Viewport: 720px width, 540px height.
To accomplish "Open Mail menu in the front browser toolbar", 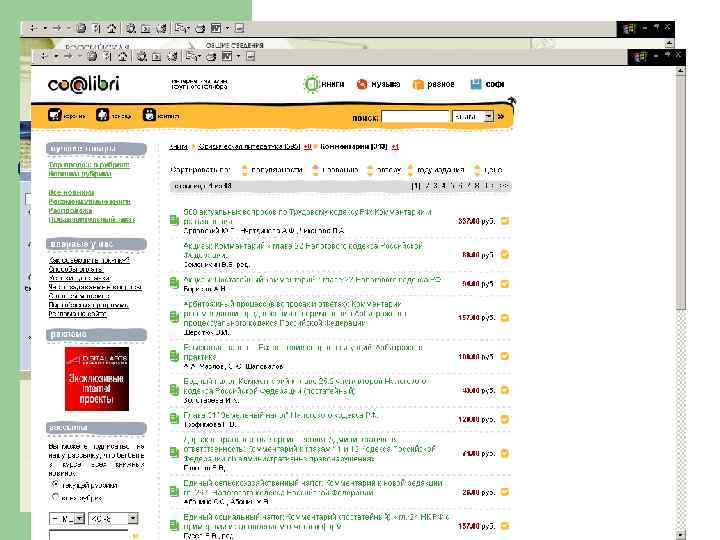I will 193,56.
